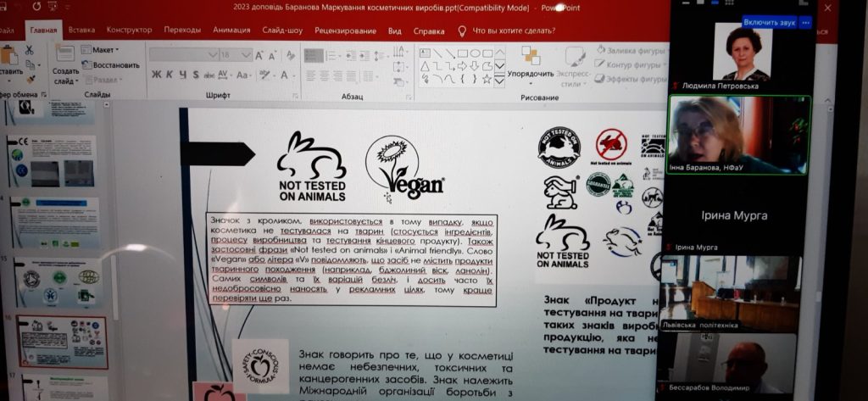Choose the five-point star shape
Viewport: 868px width, 401px height.
tap(487, 79)
